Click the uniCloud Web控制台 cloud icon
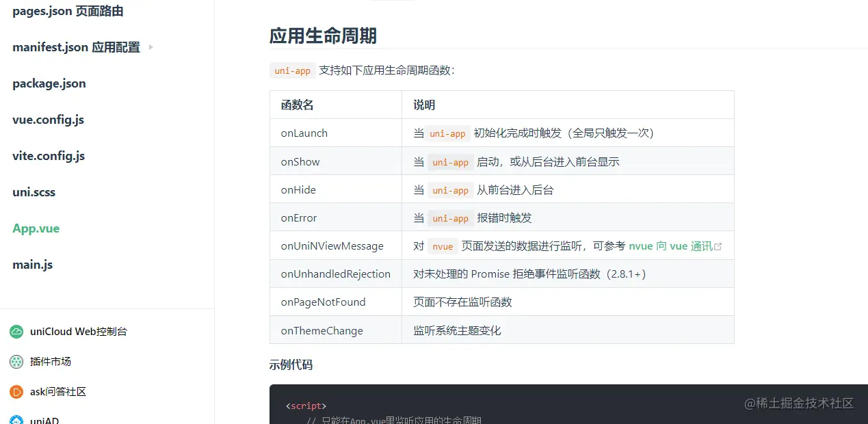The width and height of the screenshot is (868, 424). coord(16,332)
